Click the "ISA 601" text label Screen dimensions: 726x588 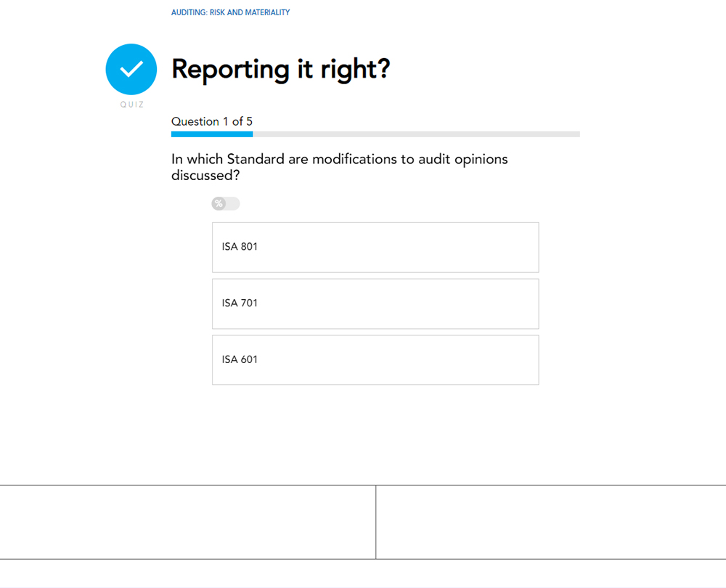240,359
